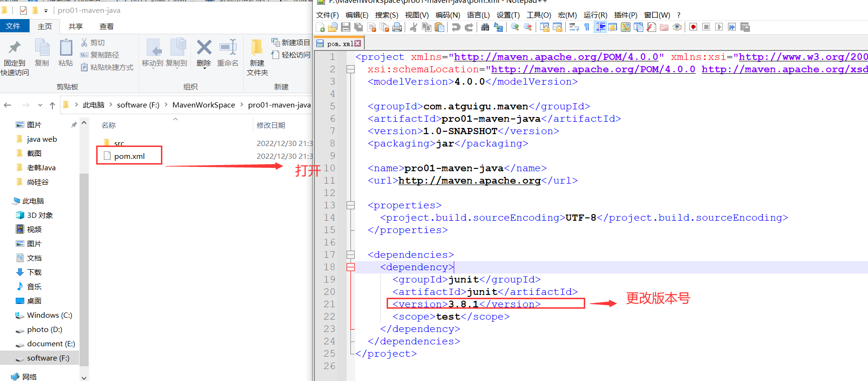Collapse the dependencies fold marker on line 17
The width and height of the screenshot is (868, 381).
350,255
